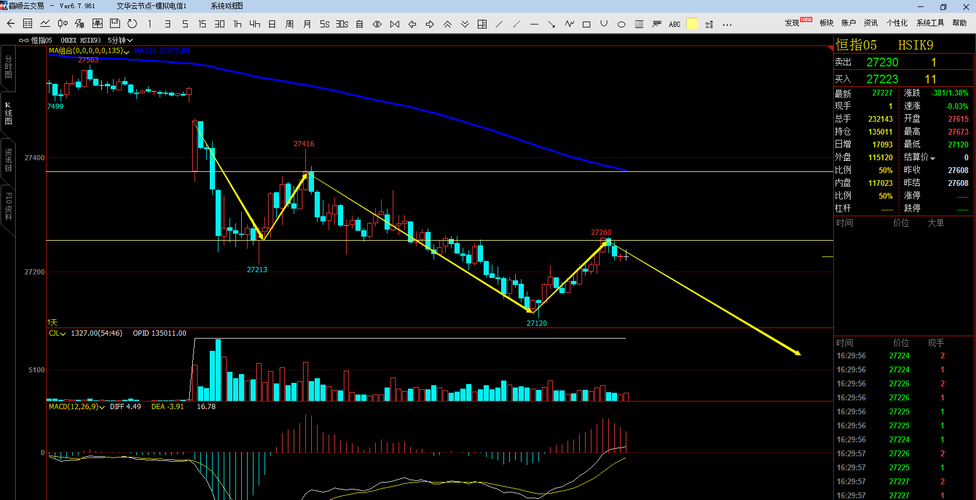Open the 发现 menu
976x500 pixels.
792,23
